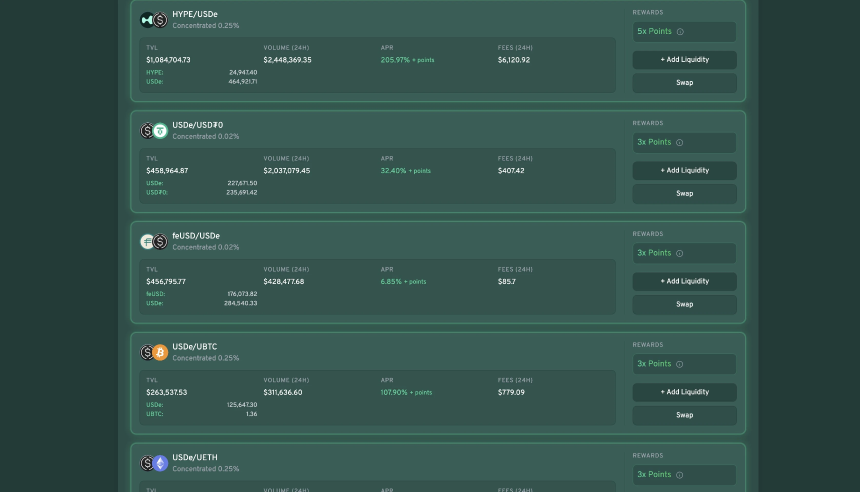
Task: Click the HYPE/USDe token pair icon
Action: (153, 20)
